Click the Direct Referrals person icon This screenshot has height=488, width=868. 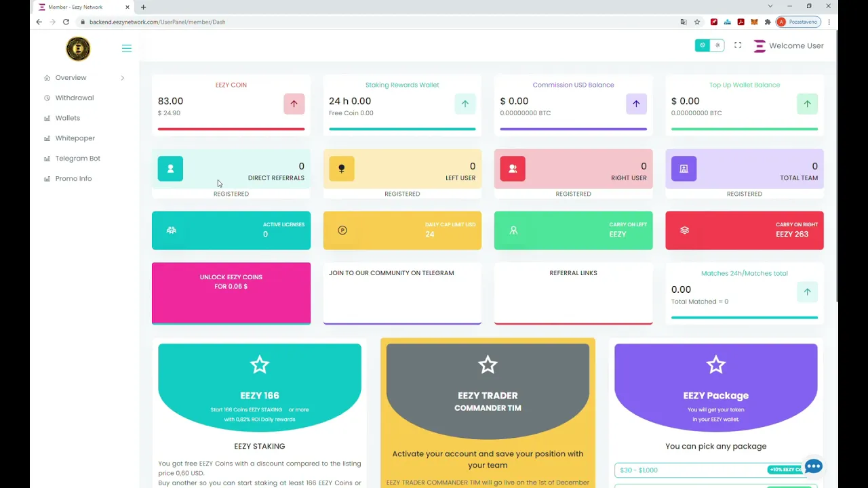pos(170,168)
